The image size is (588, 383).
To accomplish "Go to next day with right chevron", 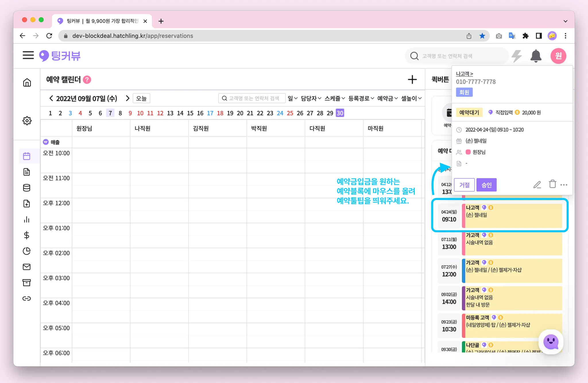I will point(127,99).
